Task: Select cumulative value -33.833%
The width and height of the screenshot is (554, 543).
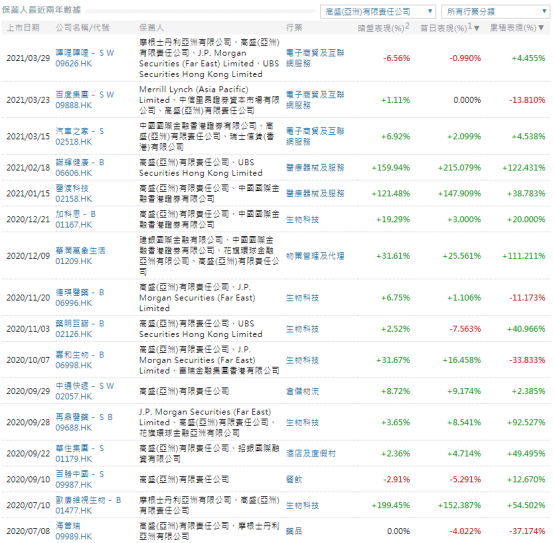Action: 527,360
